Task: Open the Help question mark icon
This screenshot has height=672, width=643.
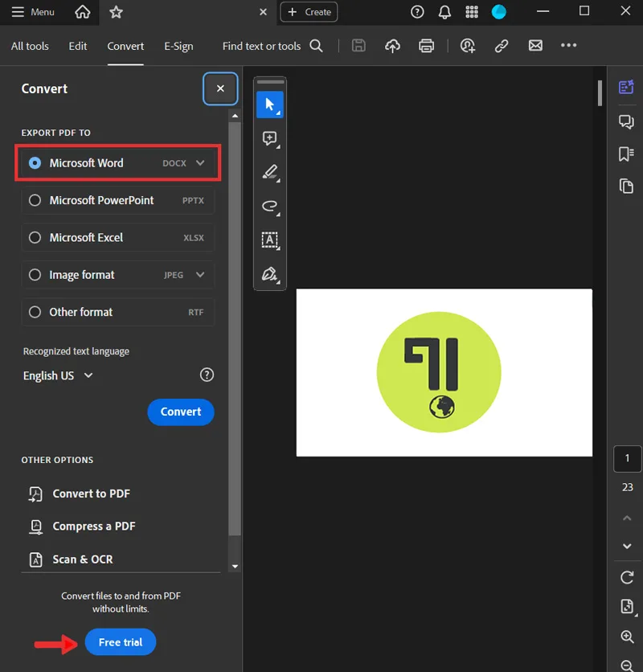Action: pyautogui.click(x=417, y=12)
